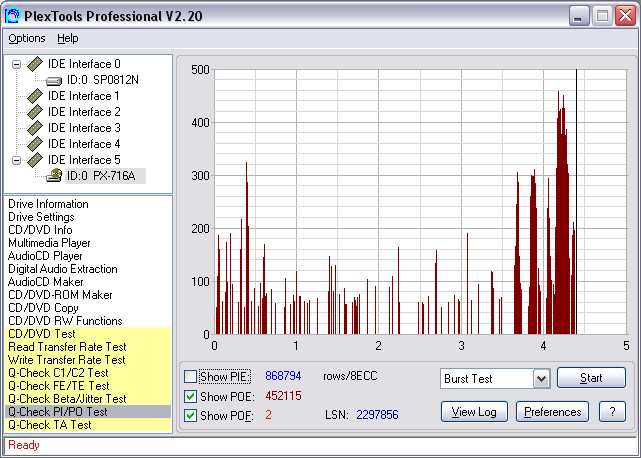
Task: Open CD/DVD-ROM Maker function
Action: [60, 295]
